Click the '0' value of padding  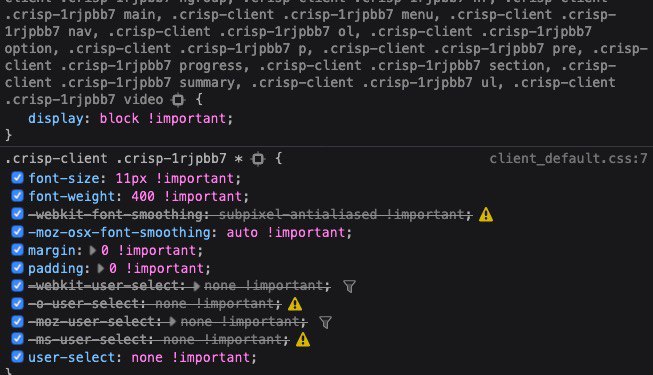coord(113,268)
